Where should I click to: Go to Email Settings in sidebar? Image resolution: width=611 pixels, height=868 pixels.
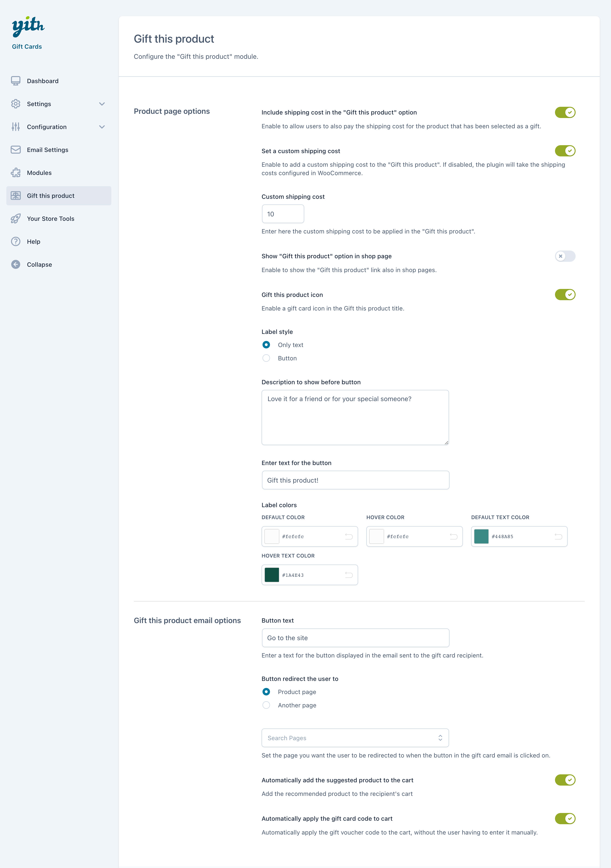point(48,150)
